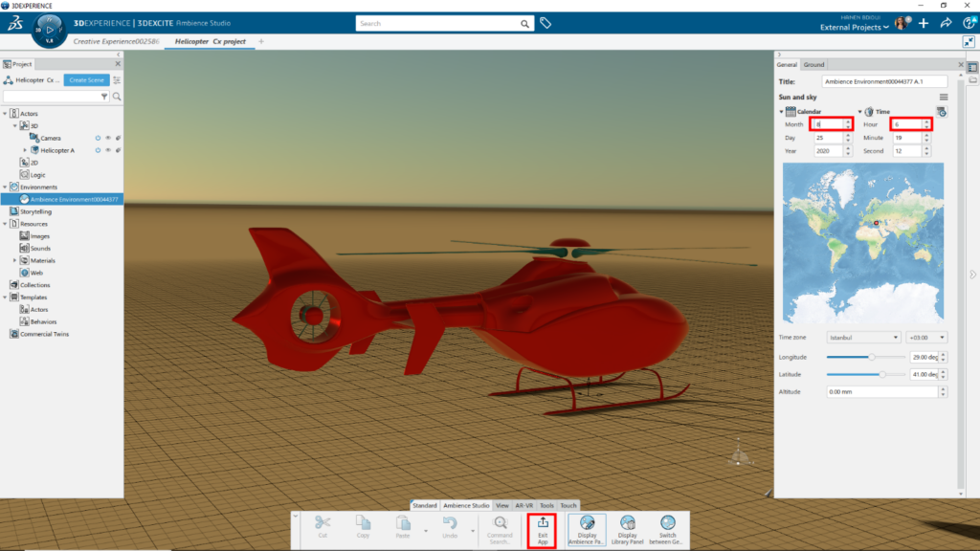Expand the Helicopter A node
This screenshot has width=980, height=551.
tap(25, 150)
